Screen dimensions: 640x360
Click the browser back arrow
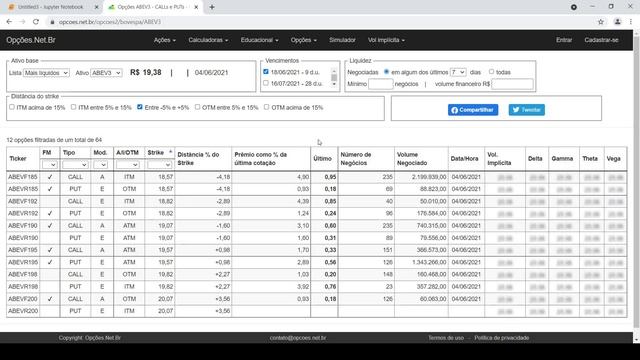tap(9, 22)
